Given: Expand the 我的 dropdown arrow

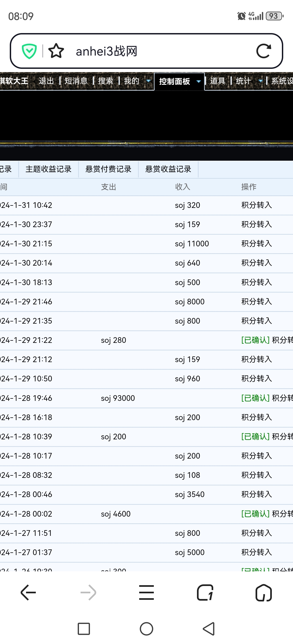Looking at the screenshot, I should tap(148, 81).
